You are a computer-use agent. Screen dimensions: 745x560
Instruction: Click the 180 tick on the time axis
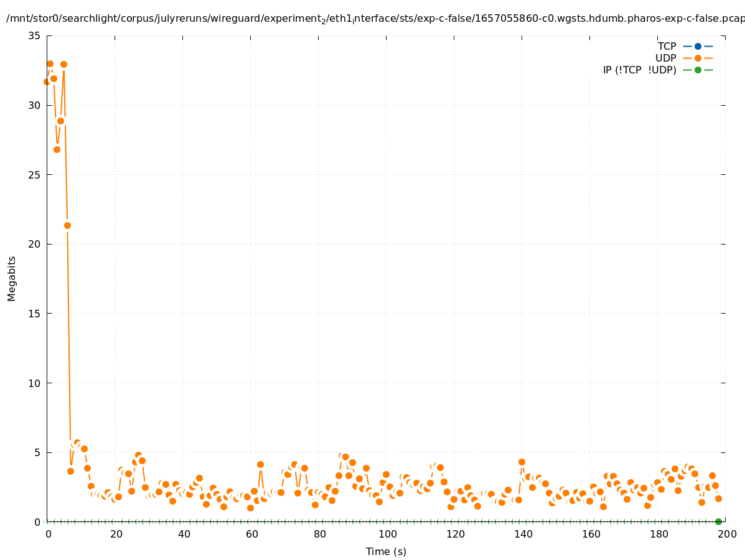659,534
